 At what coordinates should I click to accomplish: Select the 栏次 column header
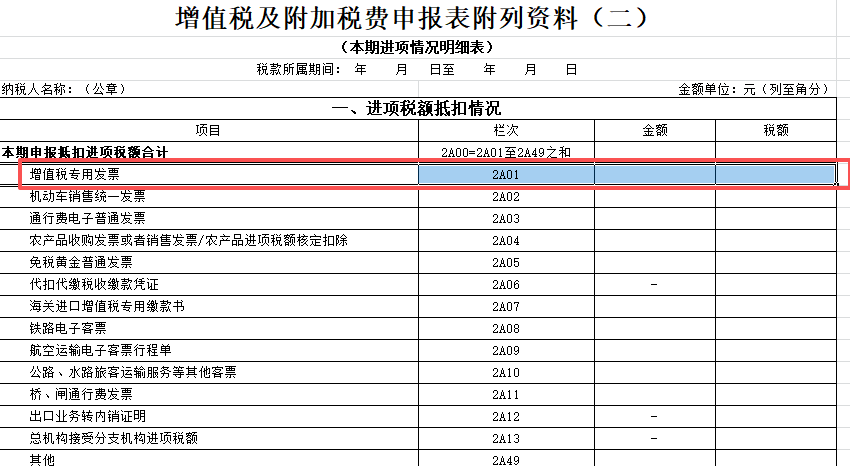pyautogui.click(x=506, y=131)
